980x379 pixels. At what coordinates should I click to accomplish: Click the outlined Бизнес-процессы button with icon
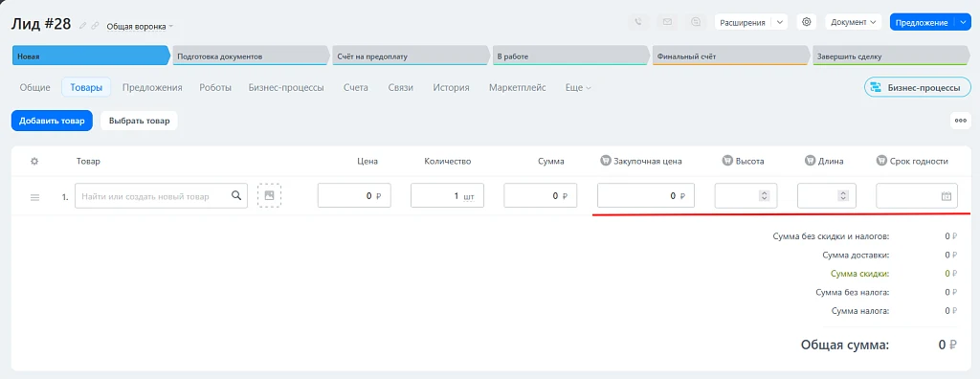(918, 87)
